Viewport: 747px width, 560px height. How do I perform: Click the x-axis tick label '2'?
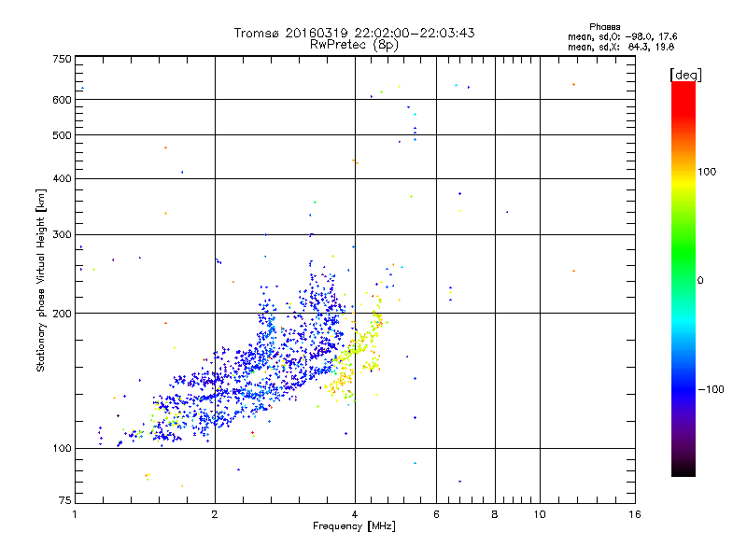pyautogui.click(x=215, y=514)
